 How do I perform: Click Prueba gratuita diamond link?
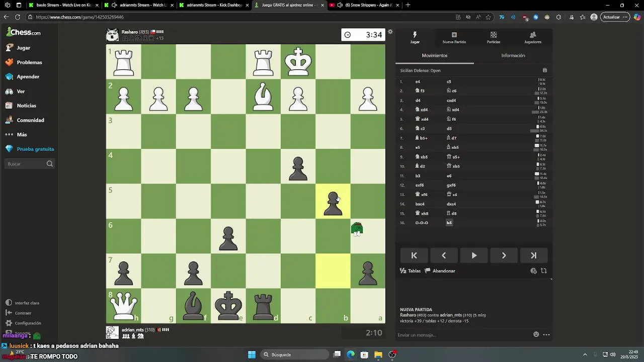click(x=35, y=149)
